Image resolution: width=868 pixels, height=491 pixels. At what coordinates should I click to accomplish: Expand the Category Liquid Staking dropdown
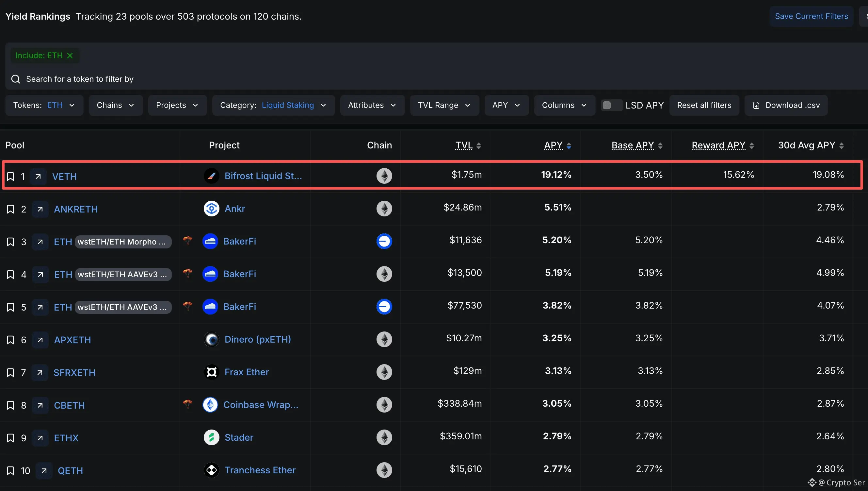pos(273,105)
